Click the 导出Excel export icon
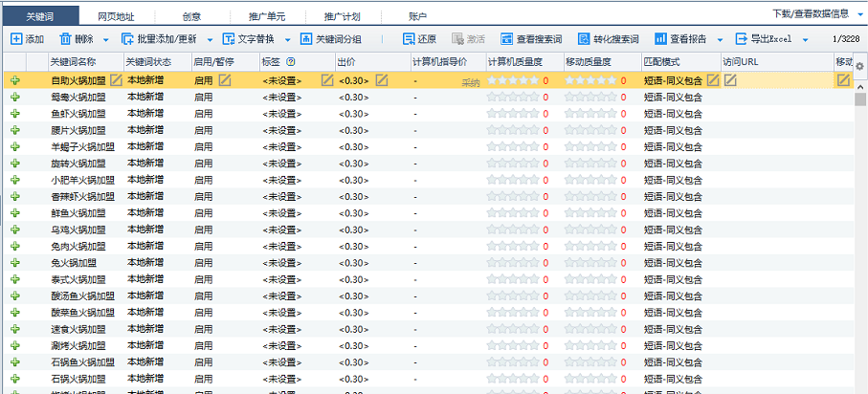 (x=742, y=39)
